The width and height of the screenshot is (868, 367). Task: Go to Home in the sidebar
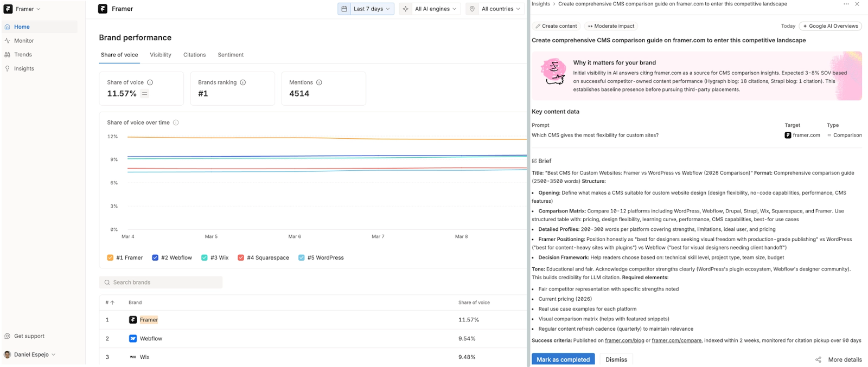[40, 27]
